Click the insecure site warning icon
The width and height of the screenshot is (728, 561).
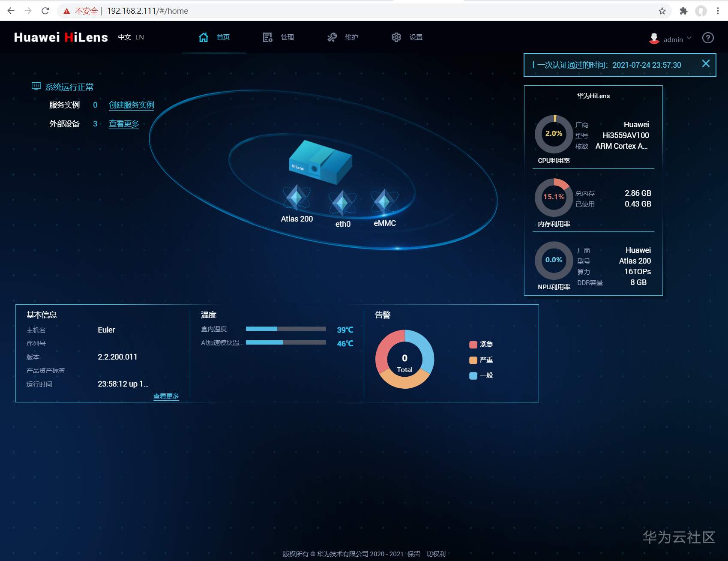67,11
